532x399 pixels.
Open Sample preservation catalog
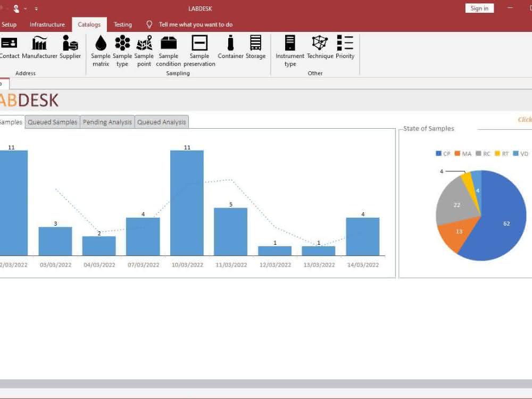click(x=199, y=51)
